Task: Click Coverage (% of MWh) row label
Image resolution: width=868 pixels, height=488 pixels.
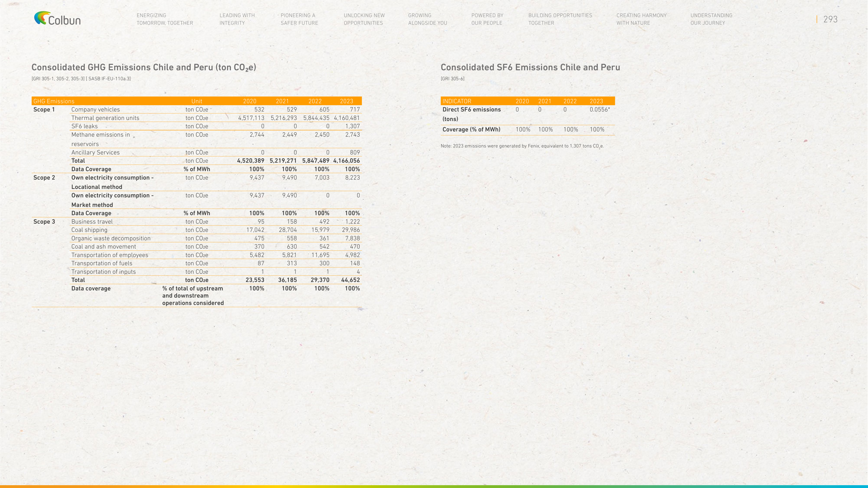Action: click(x=471, y=130)
